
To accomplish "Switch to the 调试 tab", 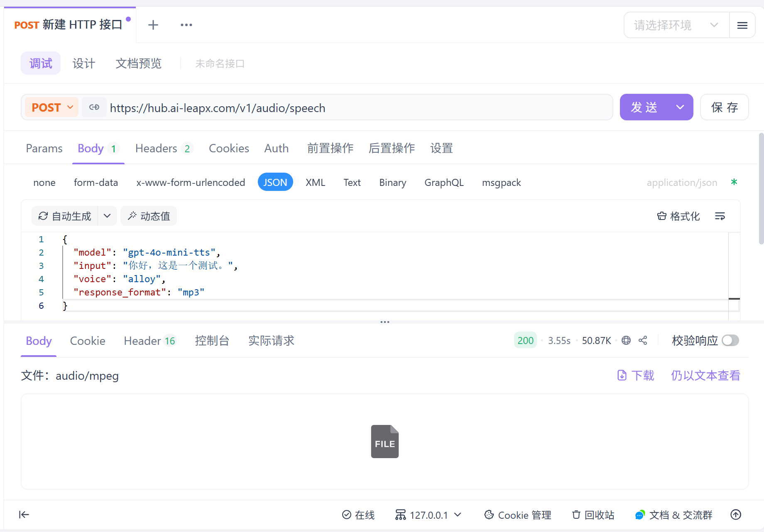I will (41, 63).
